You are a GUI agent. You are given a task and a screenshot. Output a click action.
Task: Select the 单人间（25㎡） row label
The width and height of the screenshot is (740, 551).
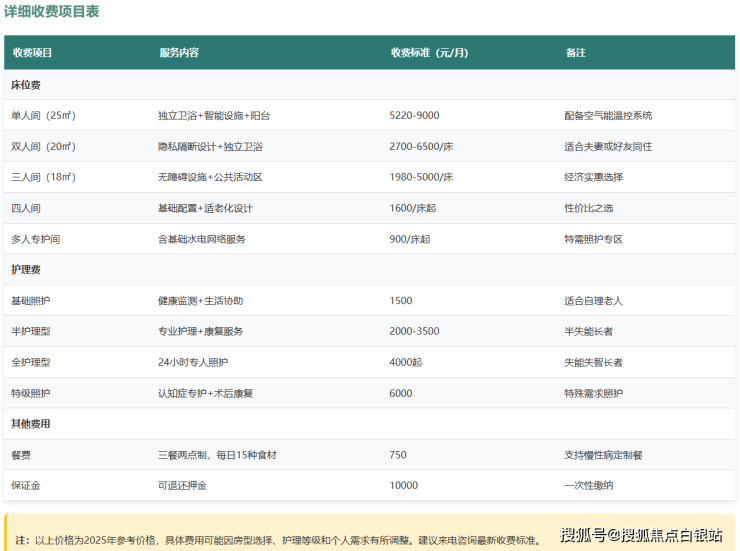point(43,116)
